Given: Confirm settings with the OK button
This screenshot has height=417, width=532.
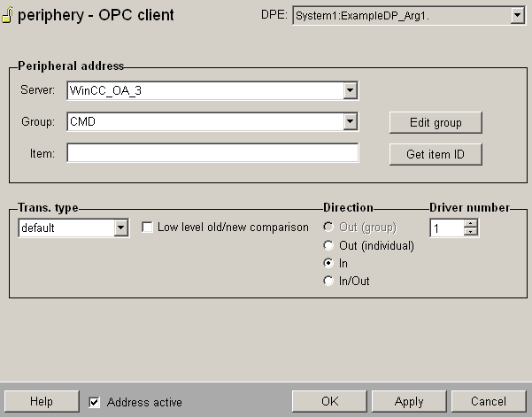Looking at the screenshot, I should tap(329, 401).
